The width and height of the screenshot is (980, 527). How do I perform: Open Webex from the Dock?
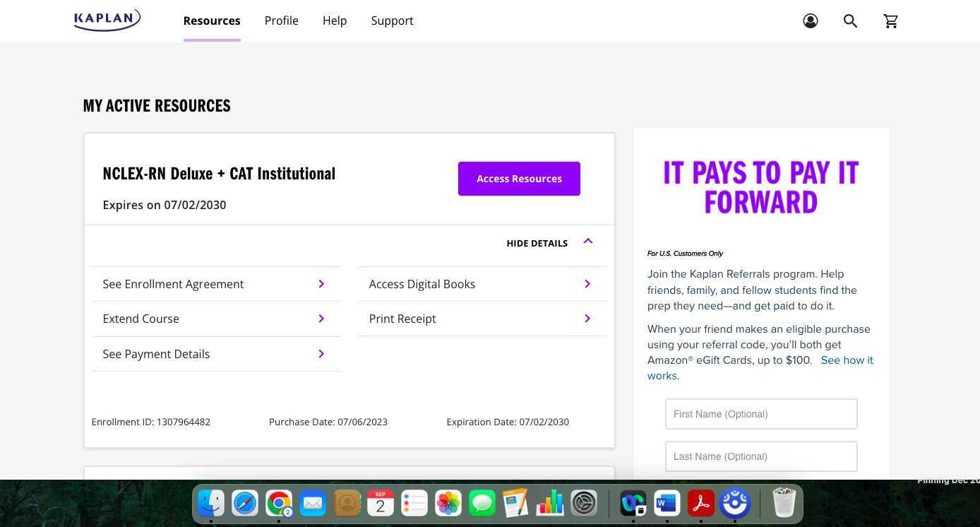pos(632,503)
